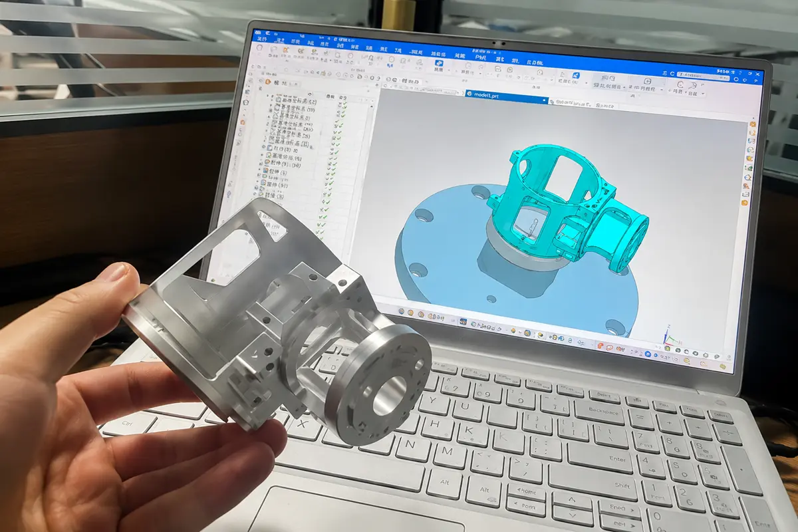The image size is (798, 532).
Task: Open the PML ribbon tab
Action: (x=481, y=58)
